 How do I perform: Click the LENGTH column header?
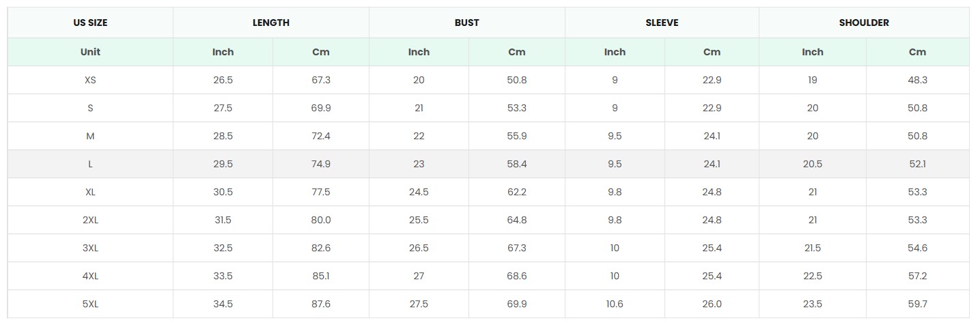coord(270,23)
